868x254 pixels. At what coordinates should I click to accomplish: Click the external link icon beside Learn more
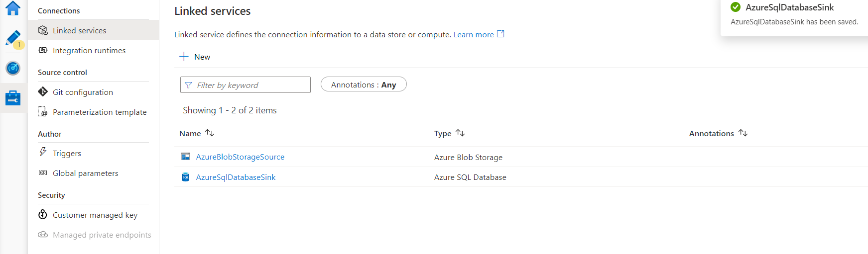(x=501, y=34)
